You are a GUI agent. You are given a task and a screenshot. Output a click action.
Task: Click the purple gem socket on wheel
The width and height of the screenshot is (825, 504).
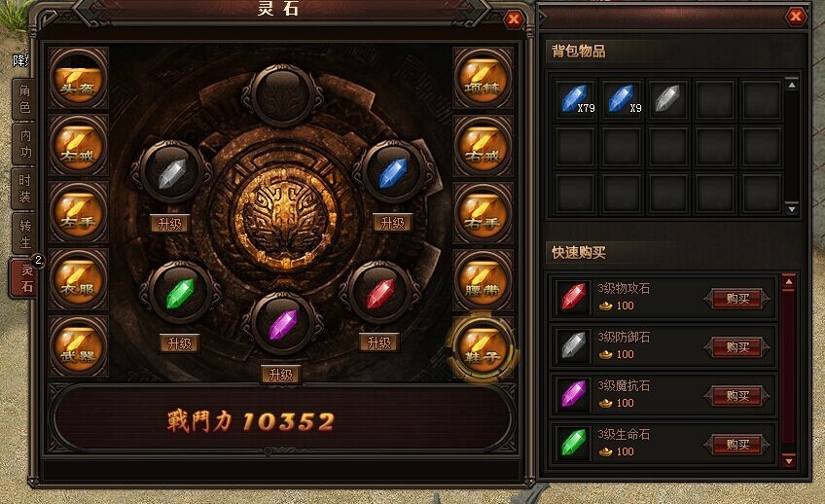pyautogui.click(x=282, y=325)
